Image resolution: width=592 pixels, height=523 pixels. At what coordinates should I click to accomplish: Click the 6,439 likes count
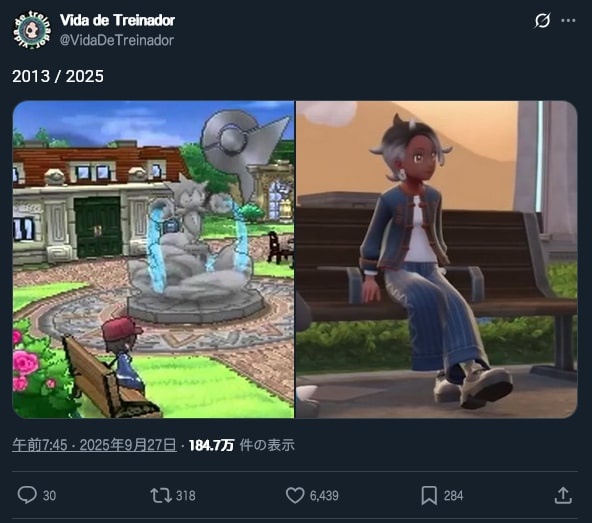[324, 496]
